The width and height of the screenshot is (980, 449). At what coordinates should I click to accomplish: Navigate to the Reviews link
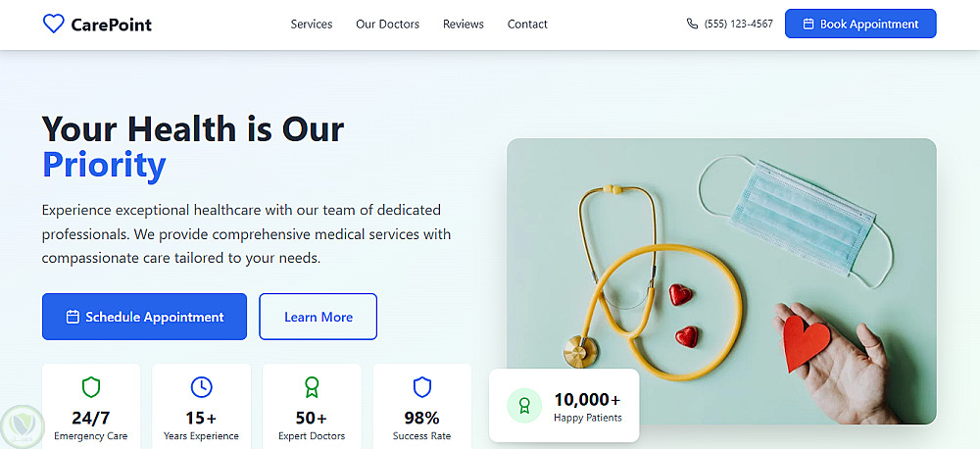[464, 25]
